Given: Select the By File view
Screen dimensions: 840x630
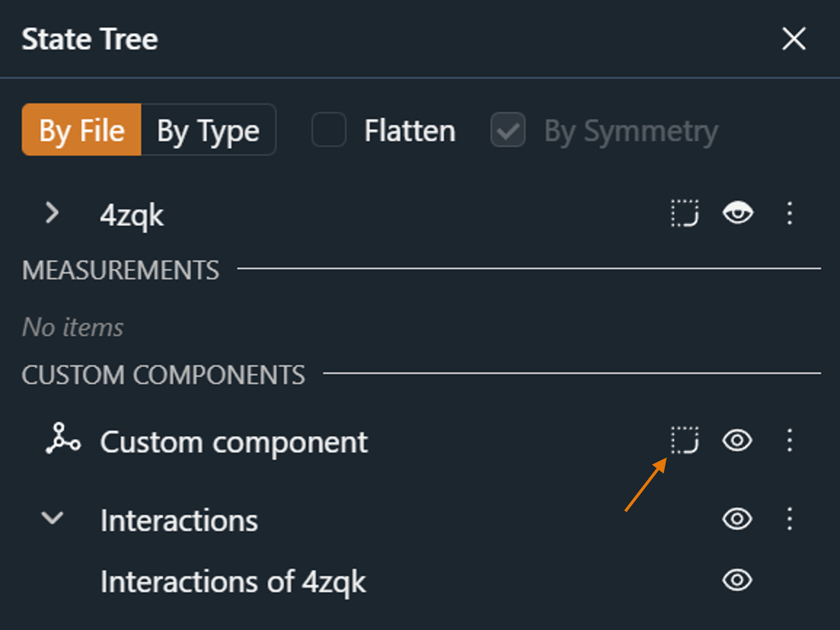Looking at the screenshot, I should (x=82, y=130).
